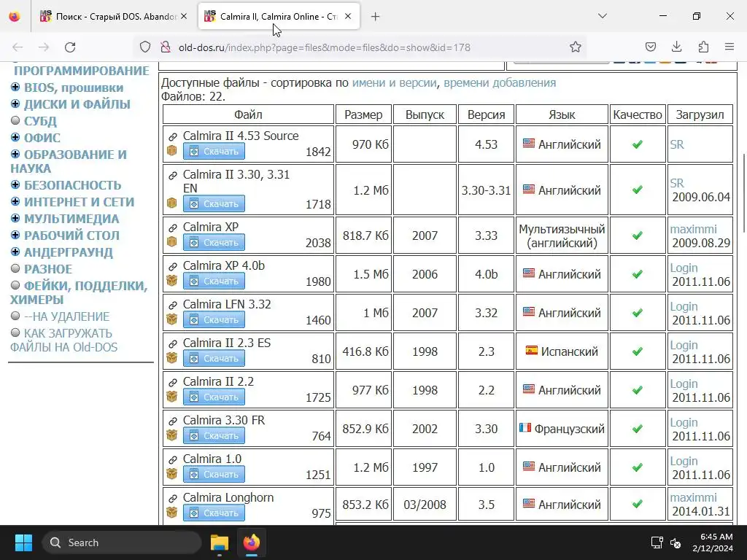
Task: Open uploader Login link in Calmira 1.0 row
Action: (684, 461)
